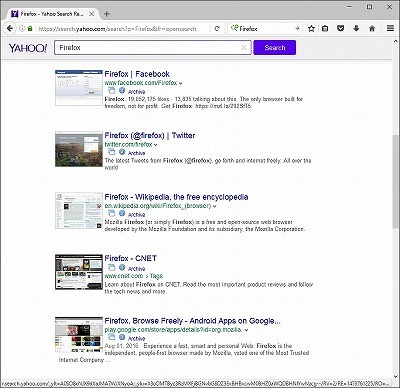Open Archive link under CNET result
Viewport: 400px width, 388px height.
point(137,269)
